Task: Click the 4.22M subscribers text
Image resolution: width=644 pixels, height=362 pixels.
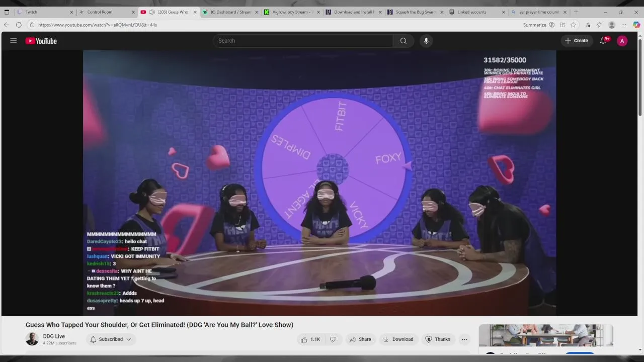Action: coord(59,343)
